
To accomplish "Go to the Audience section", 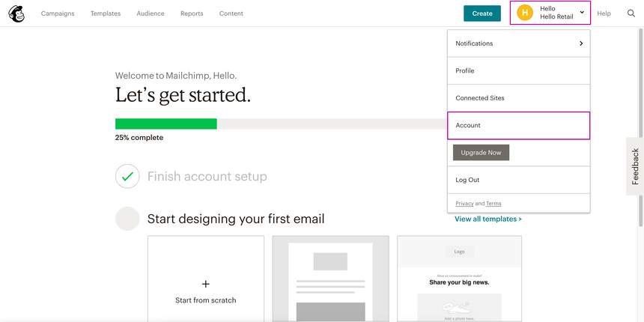I will (x=151, y=13).
